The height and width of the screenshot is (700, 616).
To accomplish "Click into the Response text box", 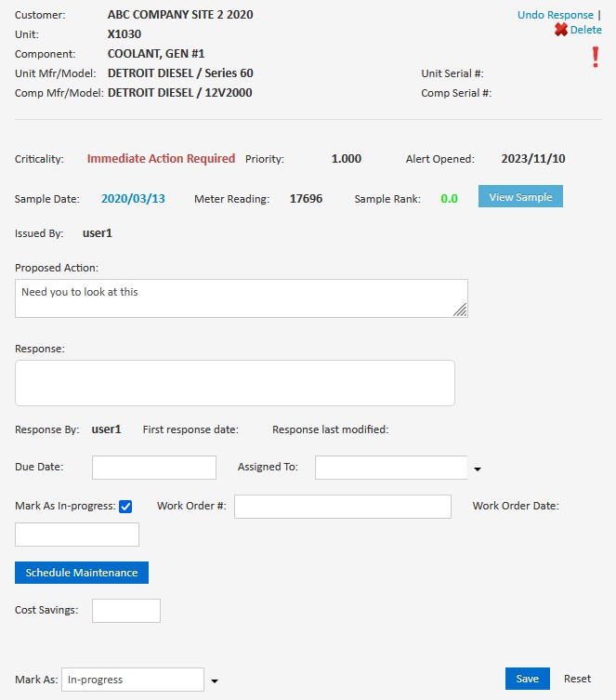I will click(x=234, y=383).
